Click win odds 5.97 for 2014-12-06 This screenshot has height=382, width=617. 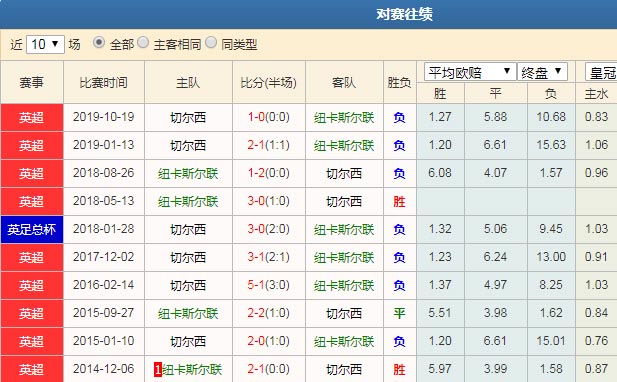[x=440, y=369]
